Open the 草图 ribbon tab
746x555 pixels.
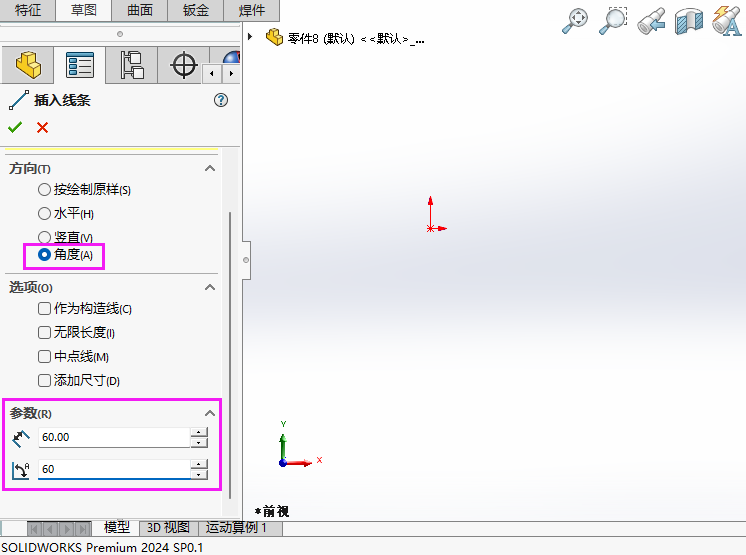pyautogui.click(x=84, y=10)
